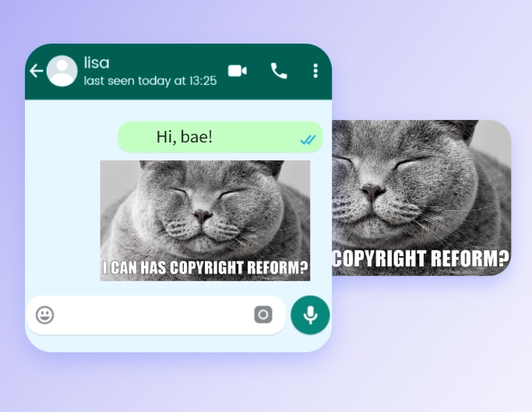This screenshot has width=532, height=412.
Task: Click the enlarged cat meme preview outside chat
Action: tap(421, 198)
